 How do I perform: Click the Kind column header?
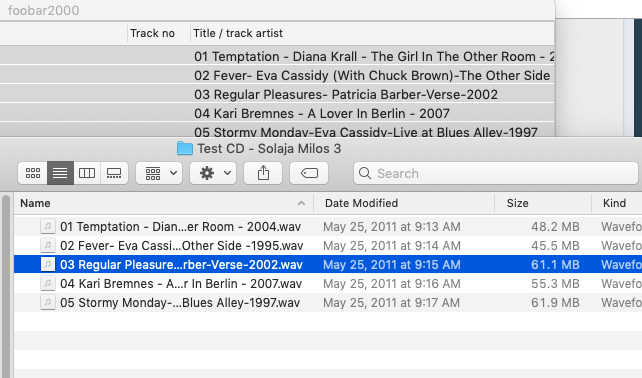(x=614, y=203)
